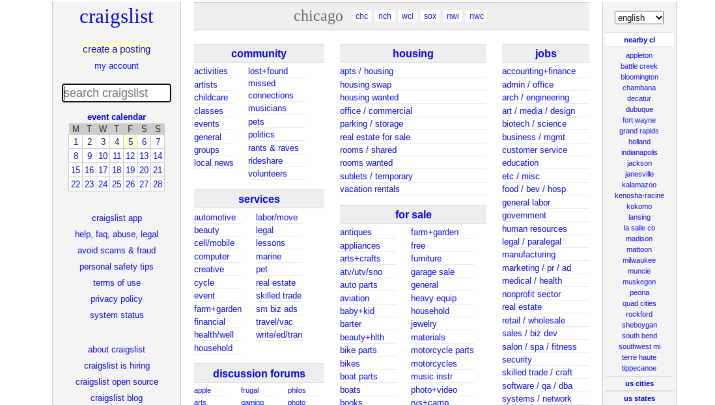
Task: Open the nearby cl heading
Action: point(639,40)
